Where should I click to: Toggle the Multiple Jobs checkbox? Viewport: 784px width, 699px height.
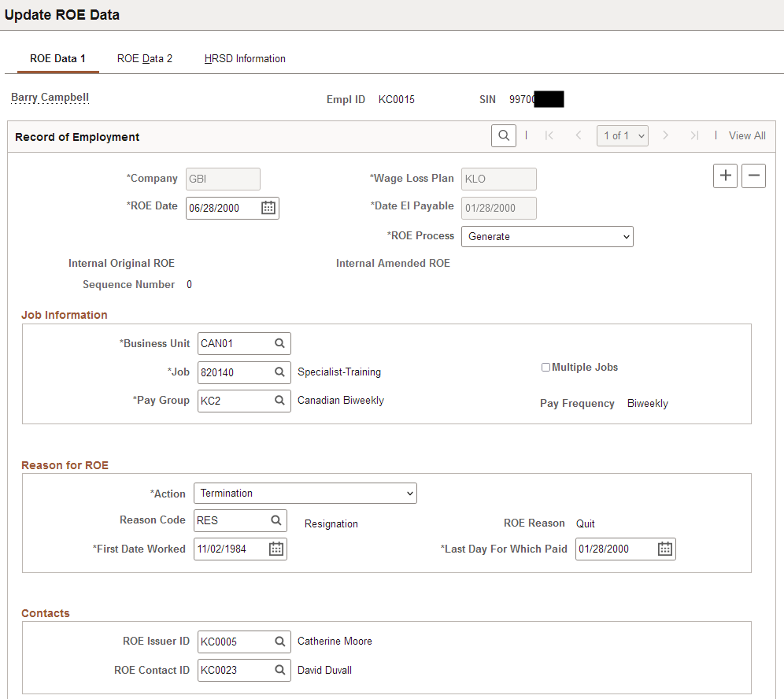pos(545,368)
